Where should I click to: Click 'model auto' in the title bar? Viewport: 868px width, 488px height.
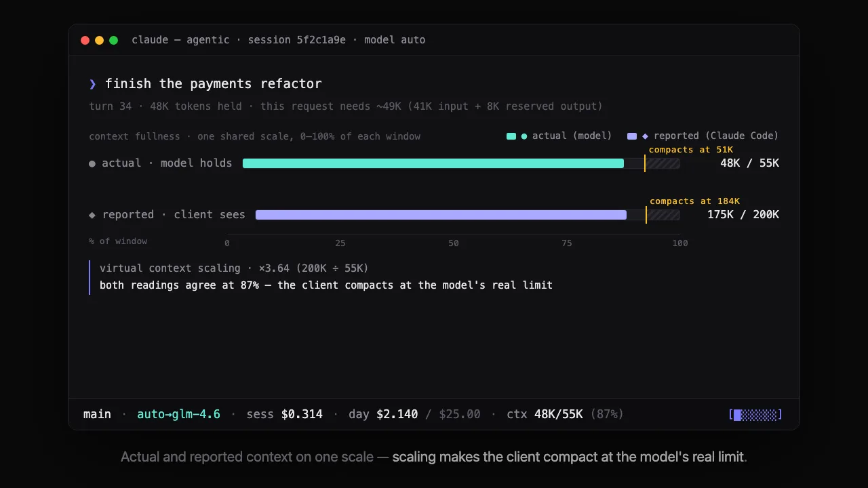(x=395, y=40)
